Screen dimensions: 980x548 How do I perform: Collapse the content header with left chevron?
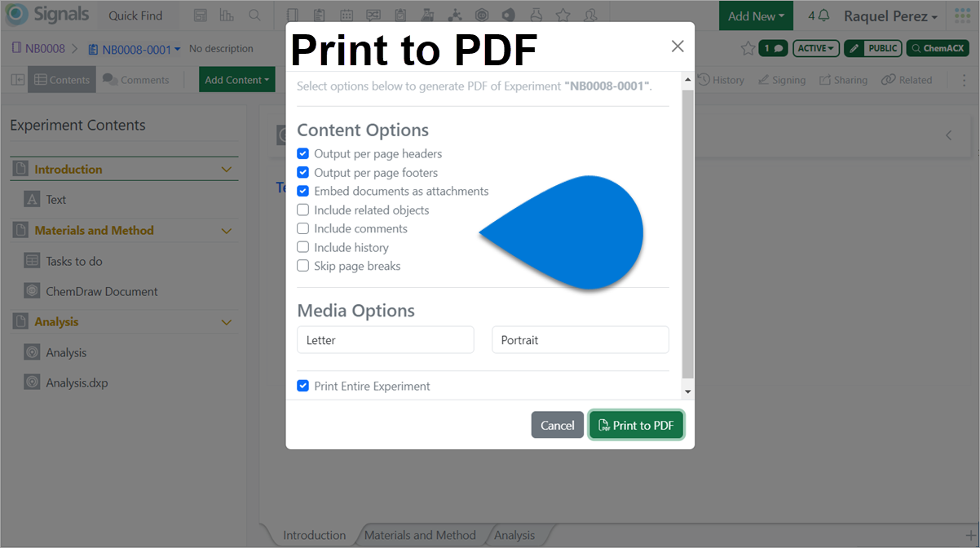click(948, 135)
